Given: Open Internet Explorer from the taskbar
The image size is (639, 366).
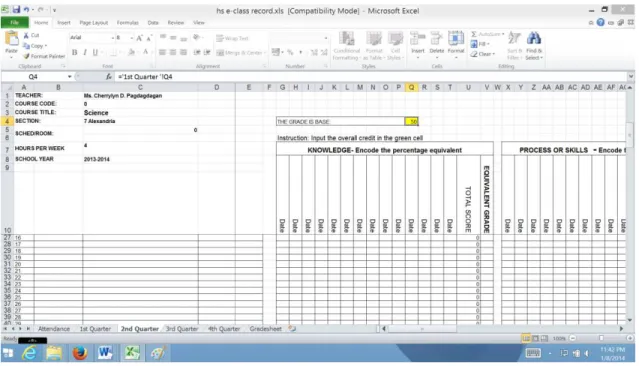Looking at the screenshot, I should pyautogui.click(x=29, y=353).
